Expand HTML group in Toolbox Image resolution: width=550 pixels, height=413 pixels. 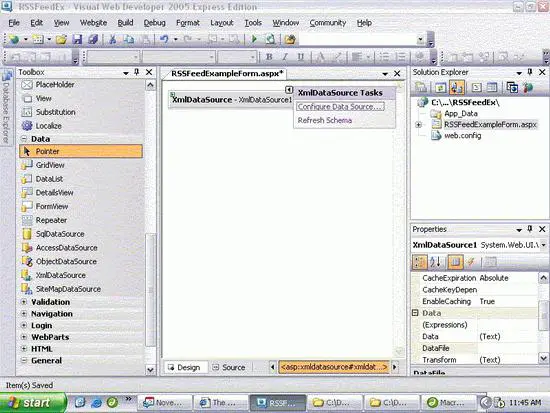[x=24, y=348]
